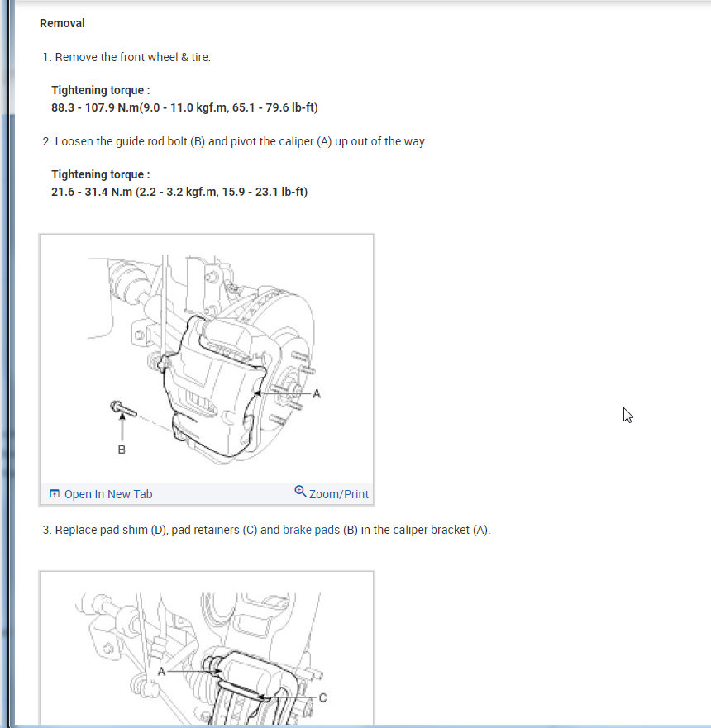Click label A in the first caliper diagram
This screenshot has height=728, width=711.
pyautogui.click(x=317, y=393)
